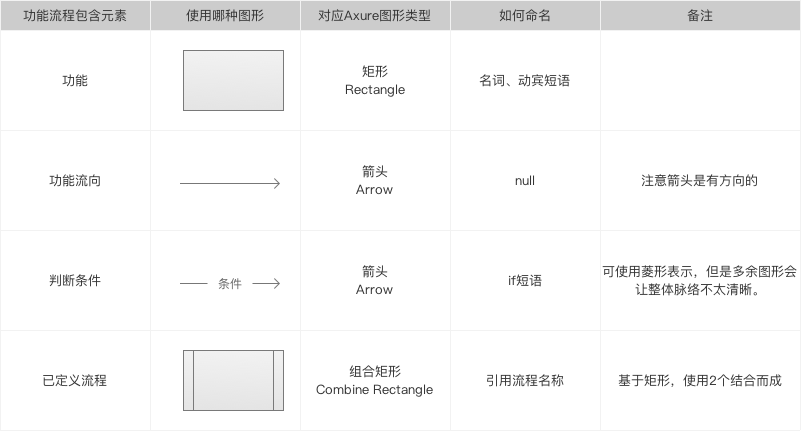The image size is (801, 431).
Task: Click the 注意箭头是有方向的 note
Action: pos(699,180)
